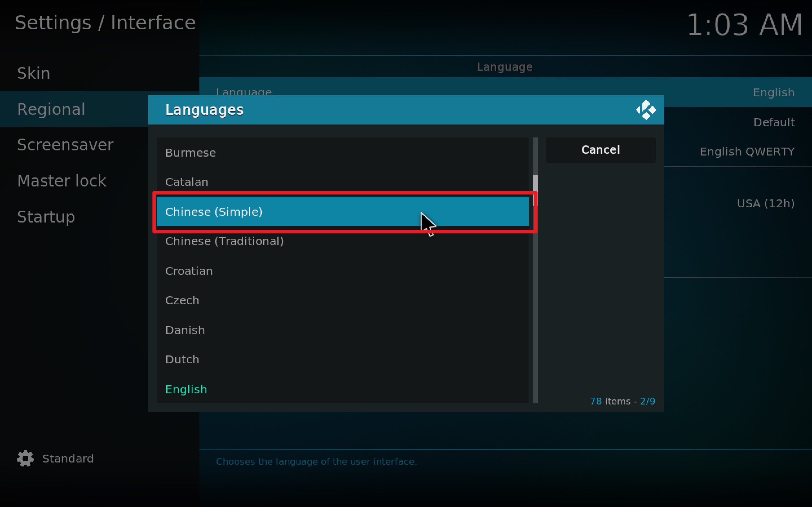Screen dimensions: 812x507
Task: Select Danish language option
Action: 185,330
